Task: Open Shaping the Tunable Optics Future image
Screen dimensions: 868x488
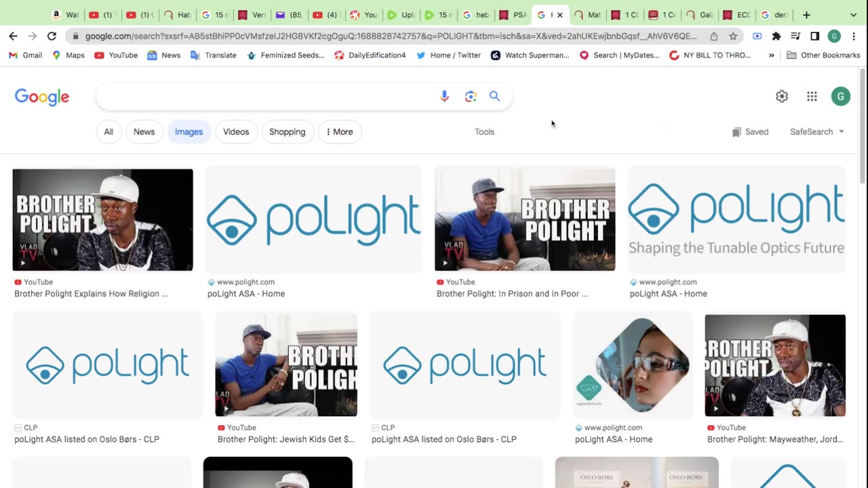Action: (x=736, y=220)
